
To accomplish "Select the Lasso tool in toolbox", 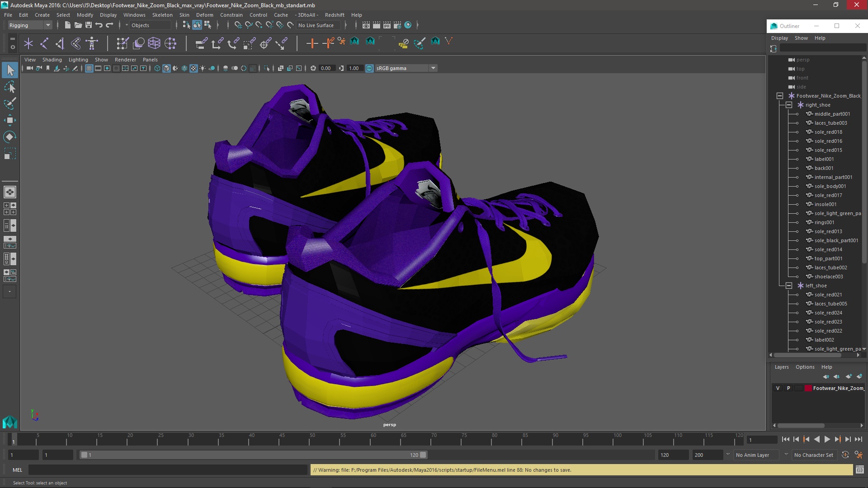I will (10, 87).
